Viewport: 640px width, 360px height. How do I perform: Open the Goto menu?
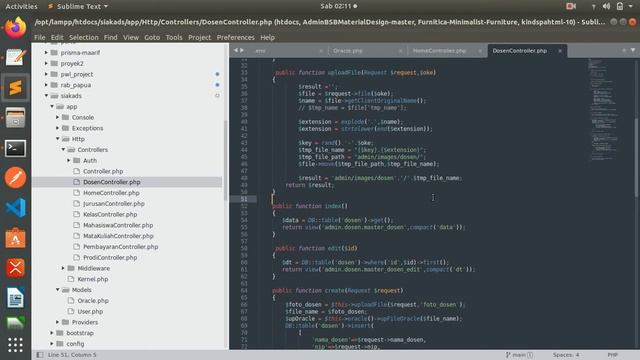tap(152, 37)
